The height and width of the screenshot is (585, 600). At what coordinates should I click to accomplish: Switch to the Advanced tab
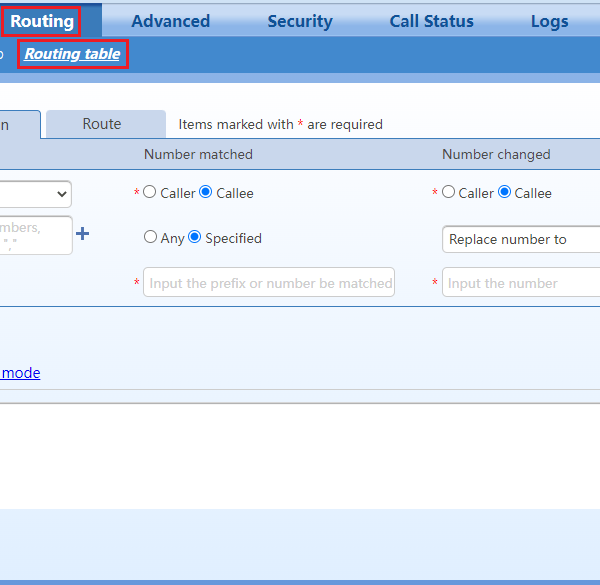[x=170, y=21]
